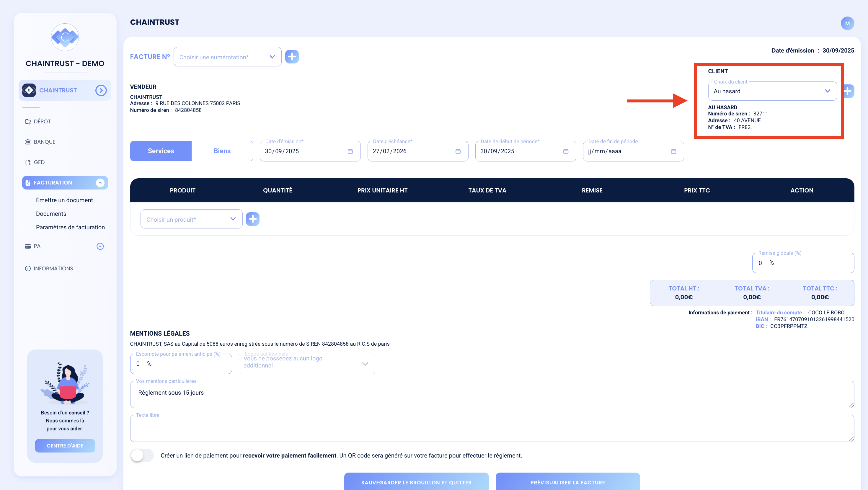Click the Date de fin de période input

(633, 151)
